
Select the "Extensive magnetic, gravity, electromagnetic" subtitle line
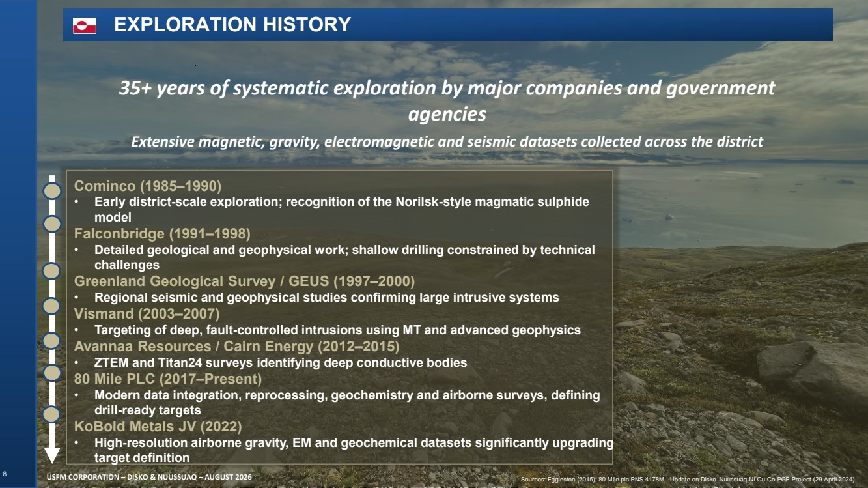[447, 141]
